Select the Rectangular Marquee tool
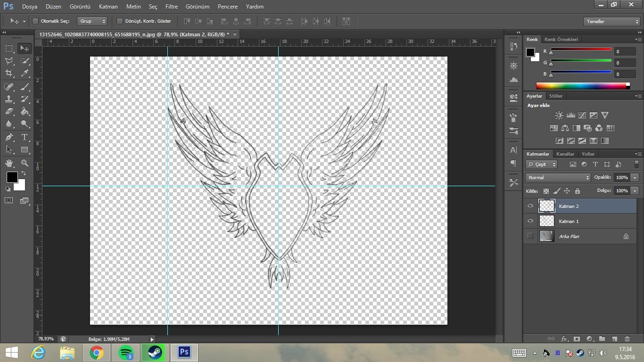Image resolution: width=644 pixels, height=362 pixels. [9, 49]
